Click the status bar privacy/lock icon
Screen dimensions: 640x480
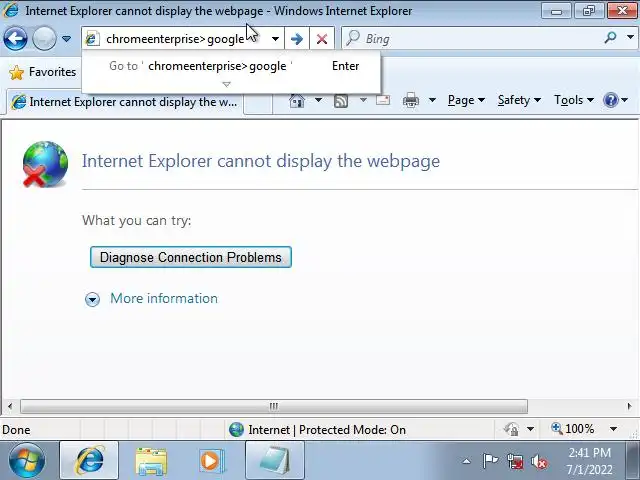[511, 429]
